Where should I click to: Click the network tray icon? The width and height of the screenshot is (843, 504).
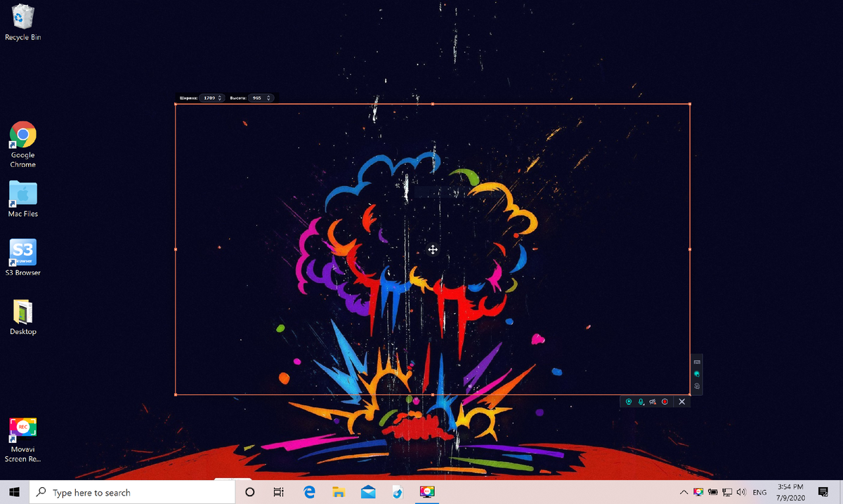click(727, 493)
